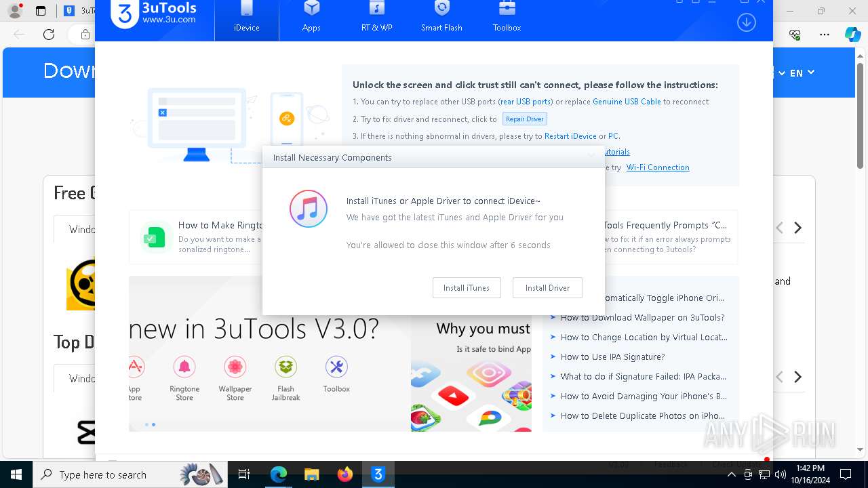868x488 pixels.
Task: Click upper previous arrow on browser page
Action: (780, 228)
